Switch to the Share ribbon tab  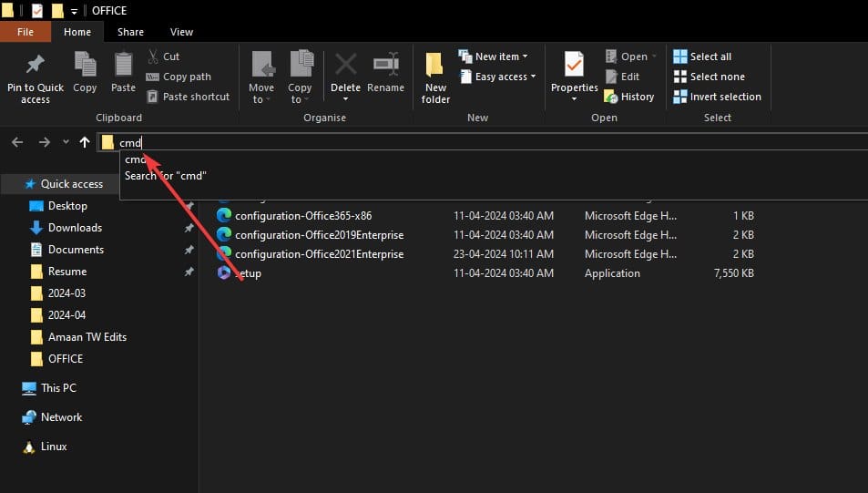click(130, 32)
